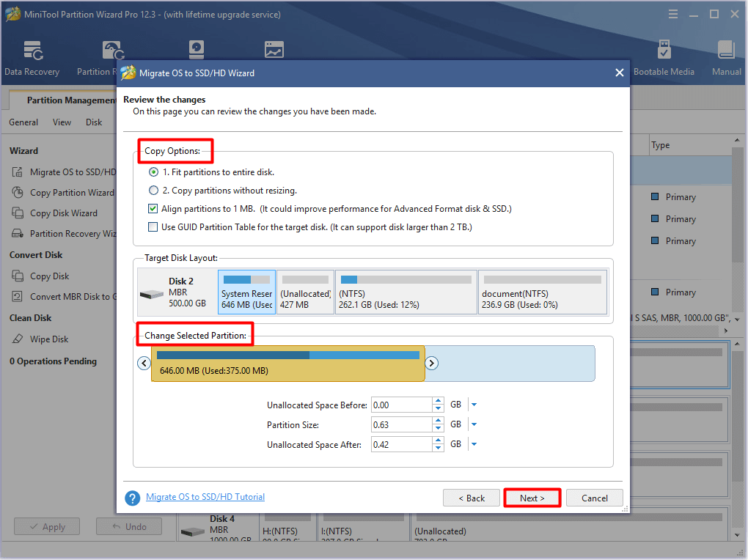
Task: Increase Unallocated Space After value
Action: coord(439,441)
